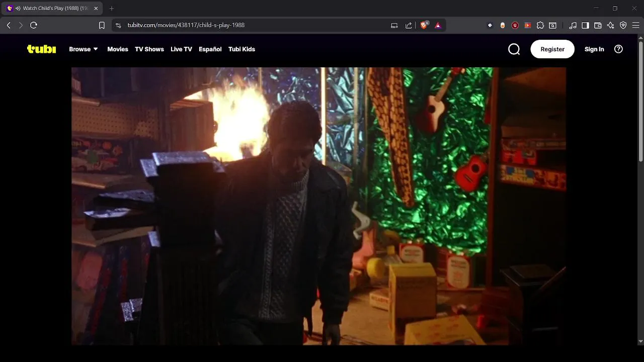This screenshot has height=362, width=644.
Task: Share this page via share icon
Action: point(409,25)
